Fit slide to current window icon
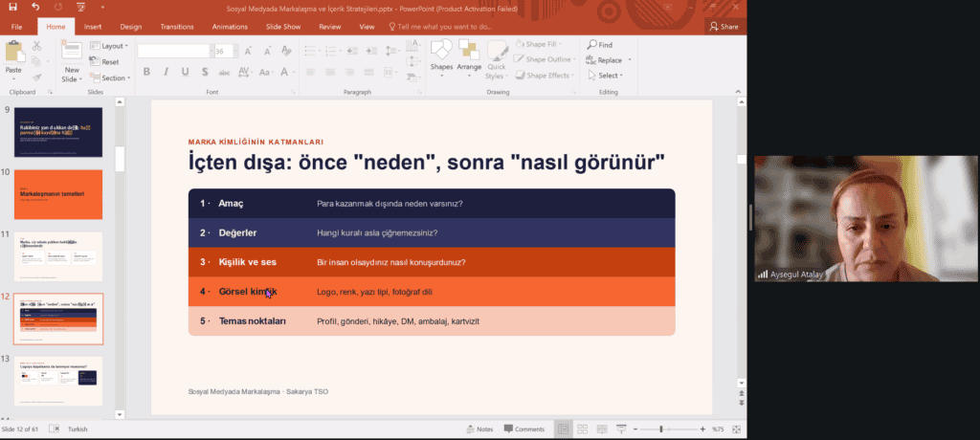 (736, 429)
